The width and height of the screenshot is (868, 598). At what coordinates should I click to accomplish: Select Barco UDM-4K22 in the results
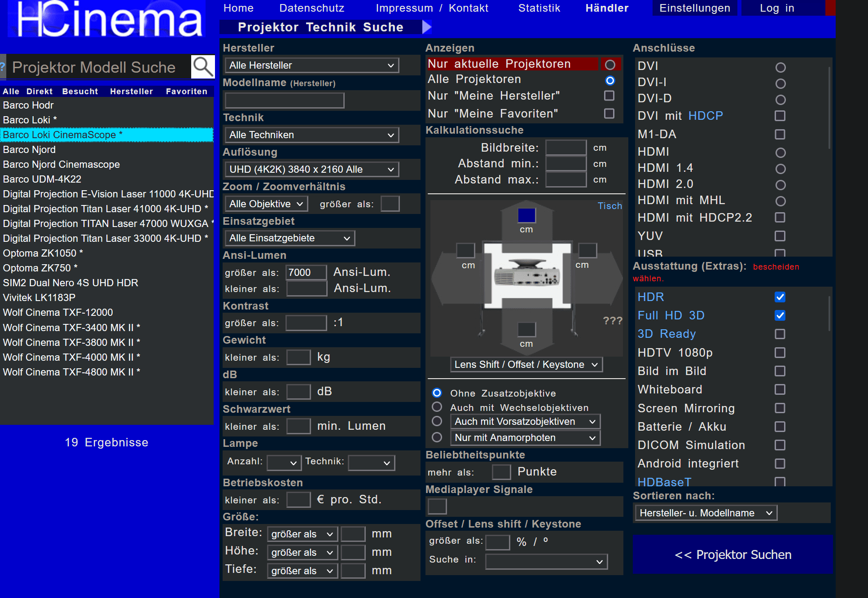107,179
